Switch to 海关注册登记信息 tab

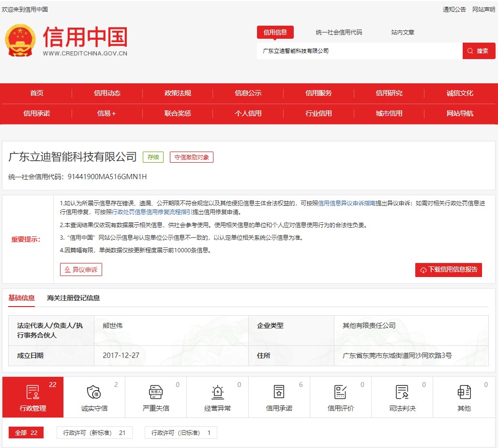click(74, 298)
